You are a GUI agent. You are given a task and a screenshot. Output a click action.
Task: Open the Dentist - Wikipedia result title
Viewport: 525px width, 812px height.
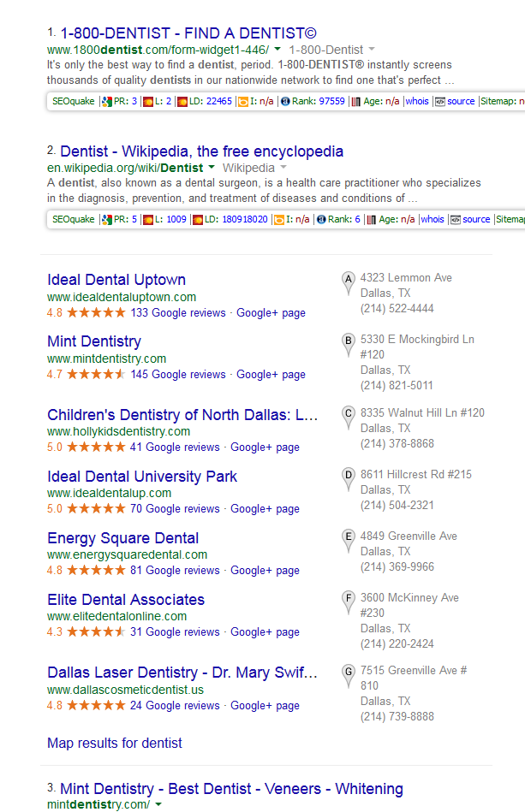201,151
